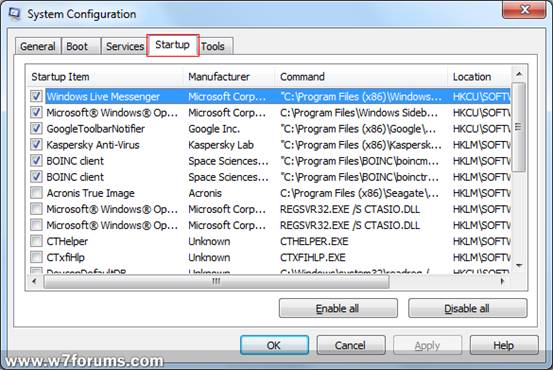Open the Tools tab
Viewport: 553px width, 370px height.
[213, 46]
